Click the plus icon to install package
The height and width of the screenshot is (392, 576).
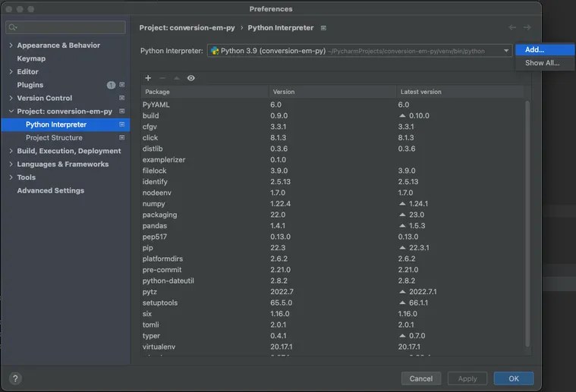[x=148, y=78]
